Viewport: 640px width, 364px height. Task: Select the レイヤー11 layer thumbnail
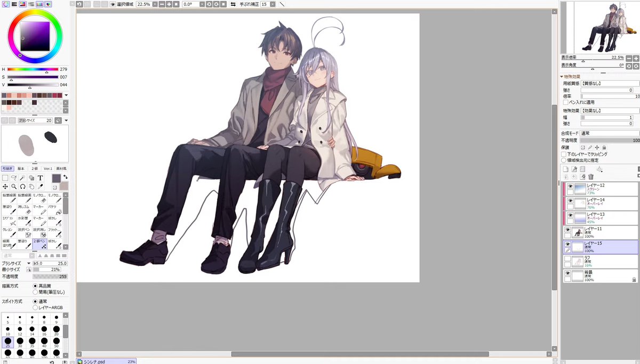click(x=578, y=233)
